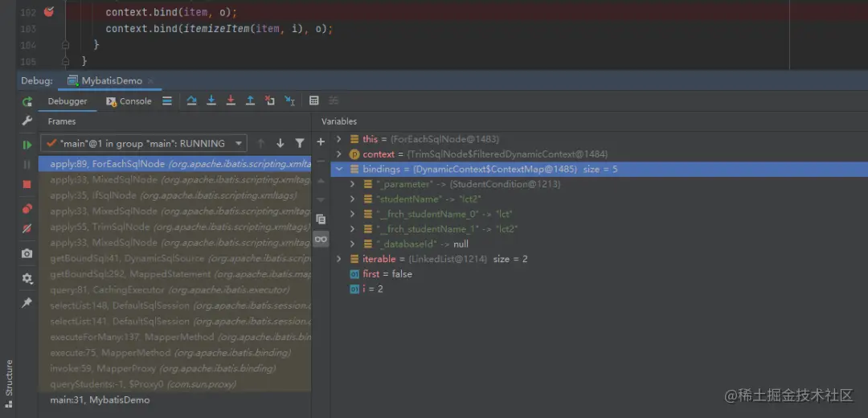Rerun MybatisDemo debug session

pyautogui.click(x=27, y=101)
